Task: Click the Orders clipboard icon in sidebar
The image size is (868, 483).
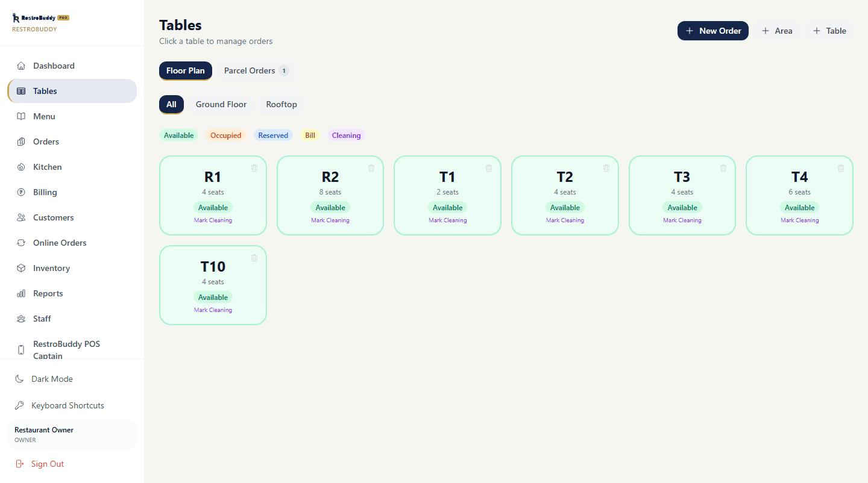Action: [x=21, y=142]
